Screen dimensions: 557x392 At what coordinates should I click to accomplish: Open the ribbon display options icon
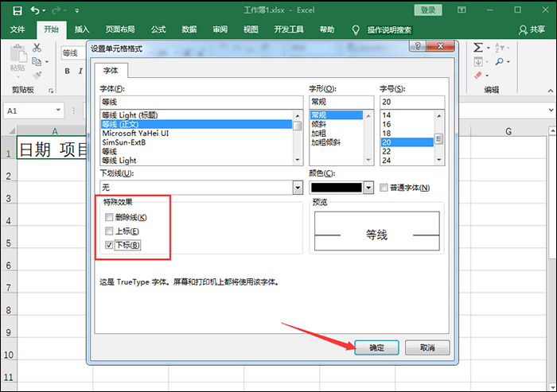462,10
